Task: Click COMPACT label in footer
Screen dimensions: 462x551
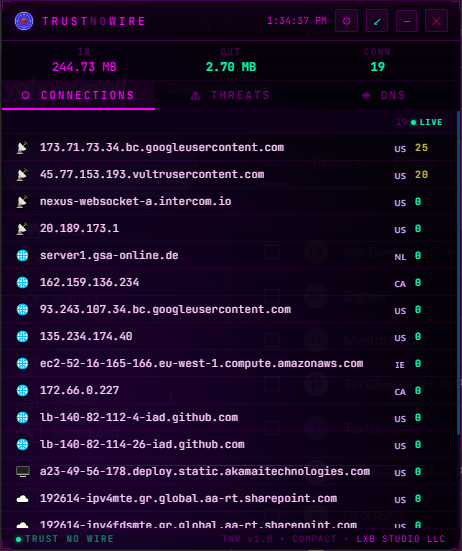Action: (314, 539)
